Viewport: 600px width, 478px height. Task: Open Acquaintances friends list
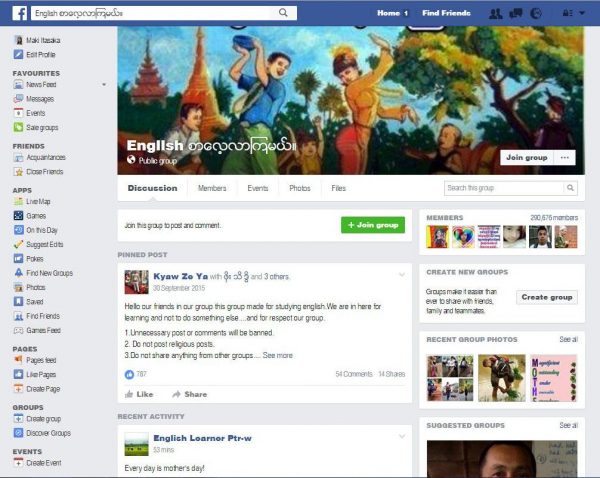click(x=39, y=157)
